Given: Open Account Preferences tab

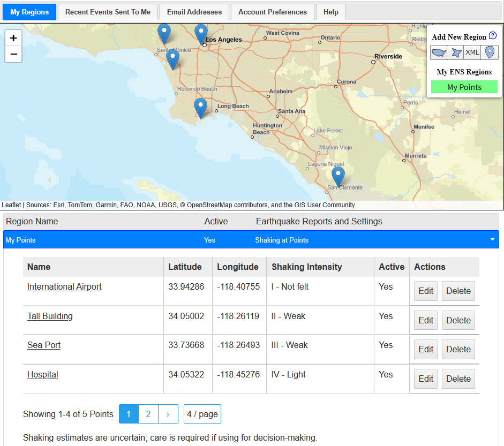Looking at the screenshot, I should (x=273, y=12).
